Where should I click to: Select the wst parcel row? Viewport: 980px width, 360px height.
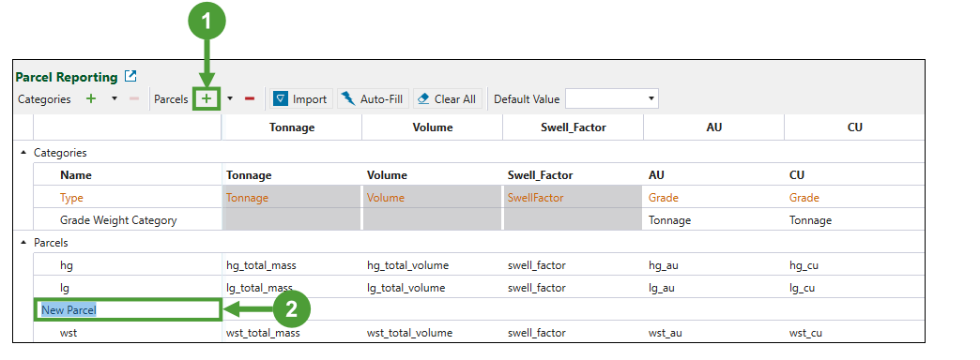[479, 333]
